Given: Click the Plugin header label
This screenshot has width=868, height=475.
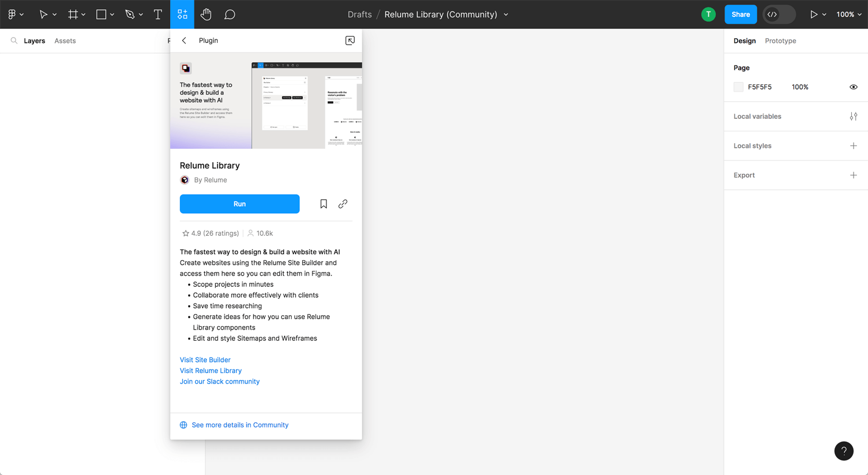Looking at the screenshot, I should point(208,41).
